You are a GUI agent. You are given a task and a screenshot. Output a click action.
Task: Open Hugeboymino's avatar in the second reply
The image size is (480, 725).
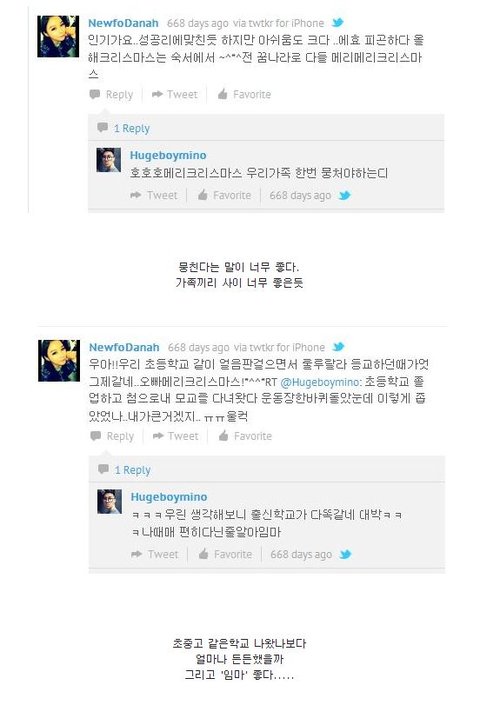pyautogui.click(x=110, y=502)
